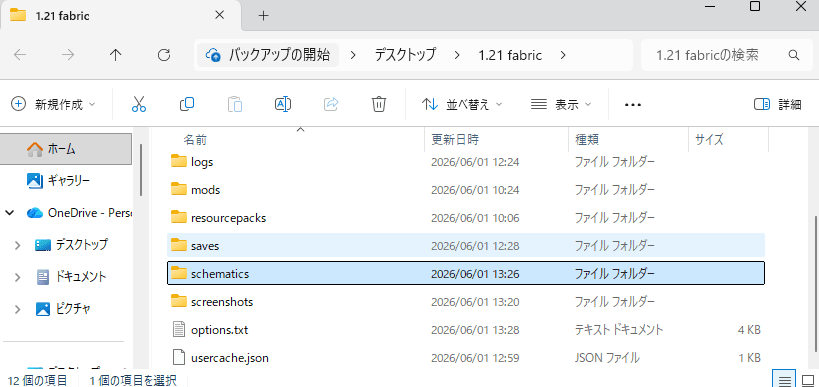Expand the ドキュメント tree node
This screenshot has width=819, height=387.
pyautogui.click(x=17, y=277)
